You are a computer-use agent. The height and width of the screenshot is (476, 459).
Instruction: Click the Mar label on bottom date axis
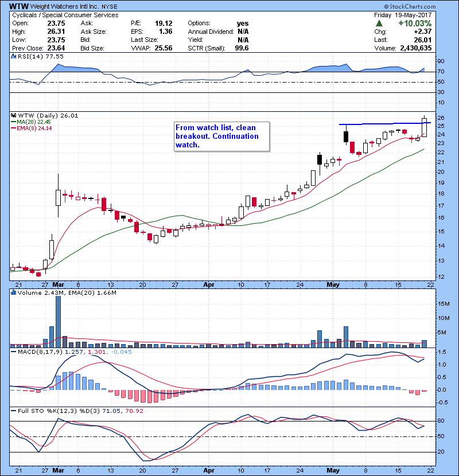coord(59,470)
